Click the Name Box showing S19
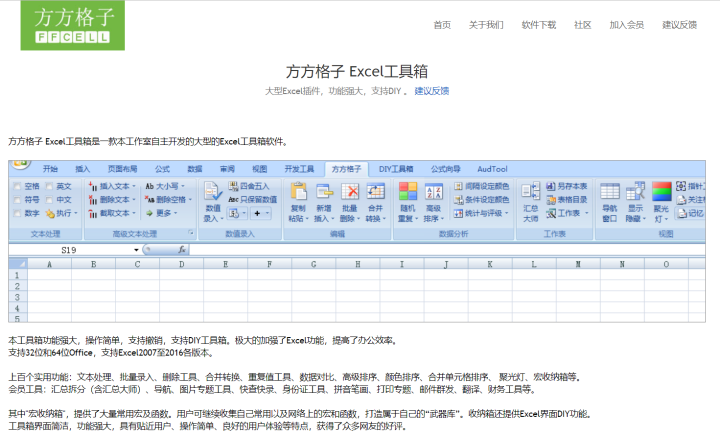Viewport: 720px width, 436px height. pos(70,250)
